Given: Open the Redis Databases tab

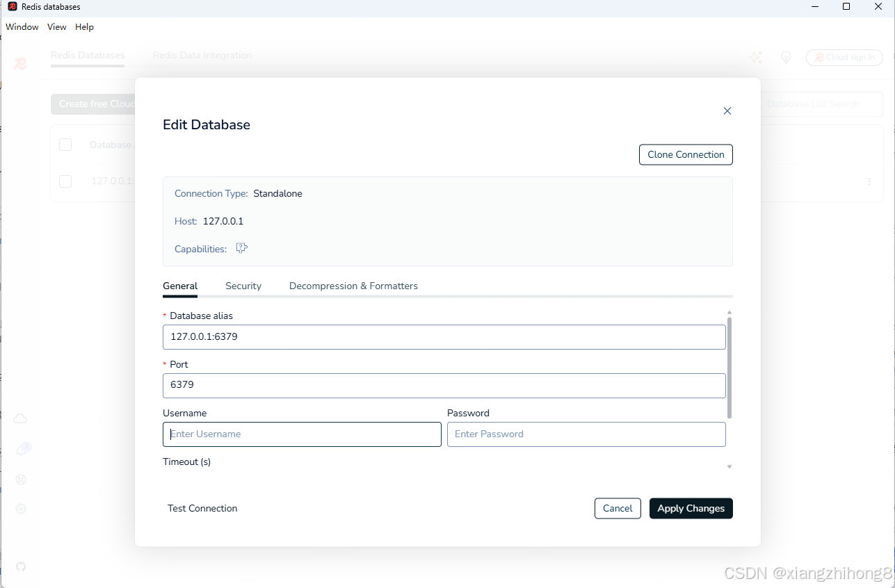Looking at the screenshot, I should pyautogui.click(x=88, y=56).
